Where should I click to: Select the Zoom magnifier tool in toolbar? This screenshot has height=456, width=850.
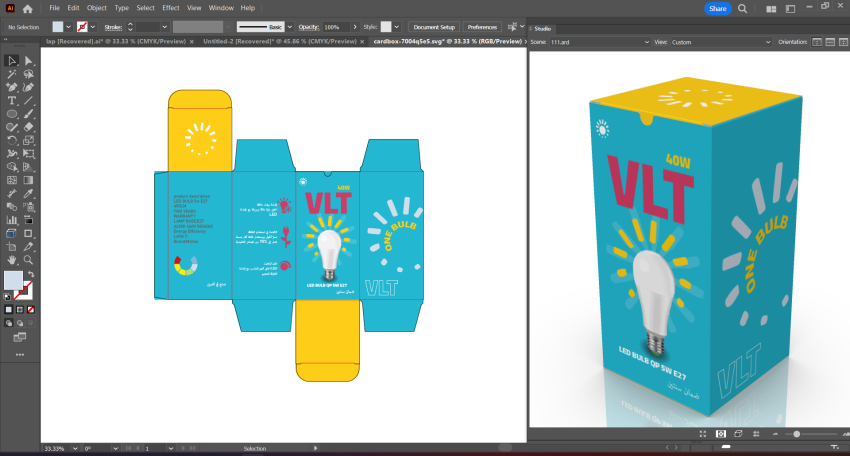[x=29, y=259]
